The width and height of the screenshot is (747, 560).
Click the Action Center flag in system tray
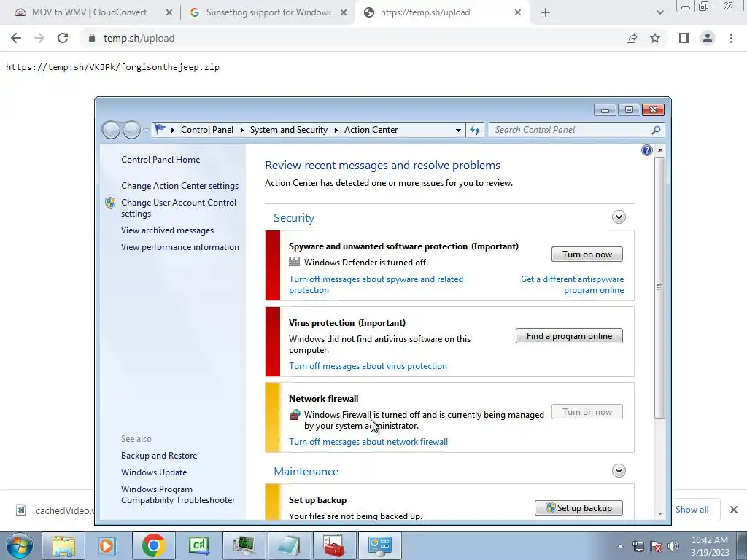656,546
